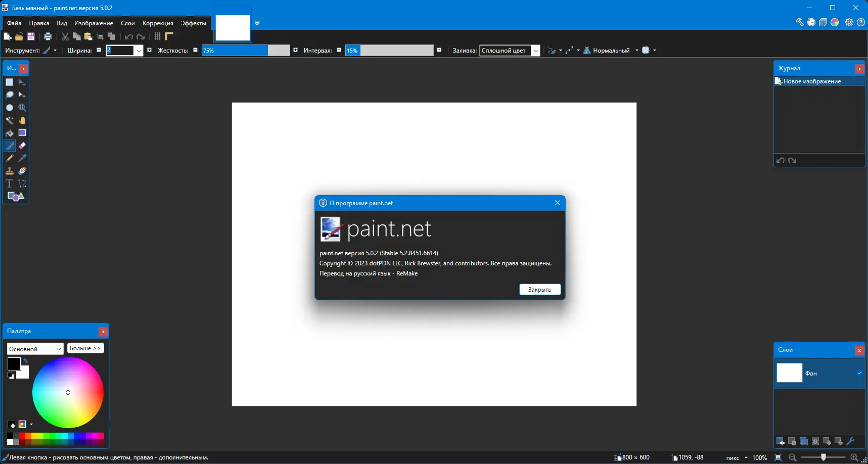Screen dimensions: 868x464
Task: Select the Pan hand tool
Action: [x=22, y=120]
